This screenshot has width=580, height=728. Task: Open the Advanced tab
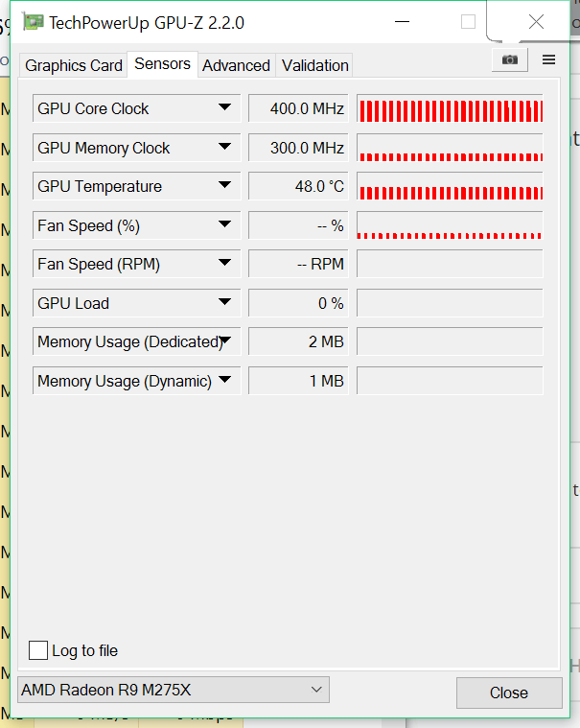coord(236,65)
